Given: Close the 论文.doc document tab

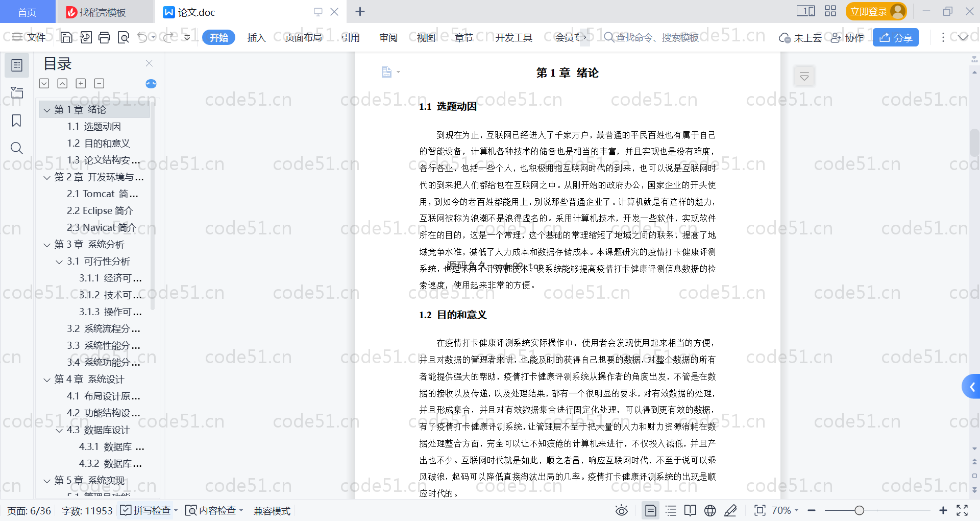Looking at the screenshot, I should click(x=334, y=11).
